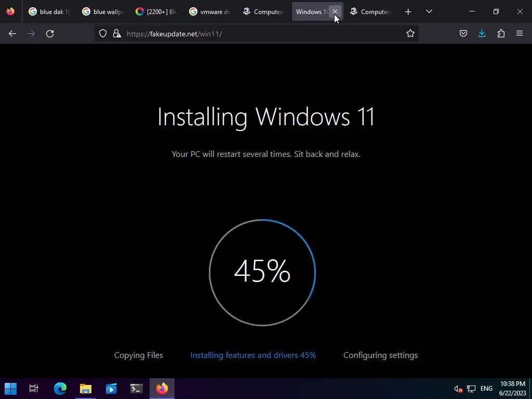The width and height of the screenshot is (532, 399).
Task: Click Installing features and drivers 45%
Action: coord(253,355)
